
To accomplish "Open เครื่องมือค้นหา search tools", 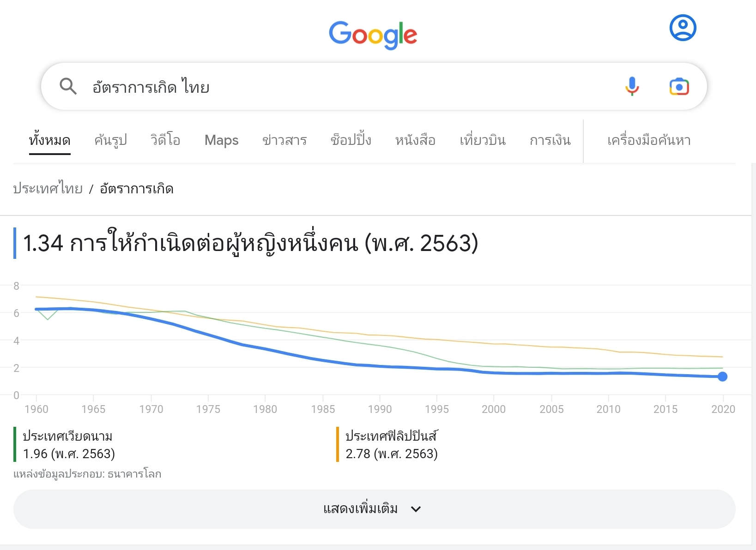I will tap(649, 140).
